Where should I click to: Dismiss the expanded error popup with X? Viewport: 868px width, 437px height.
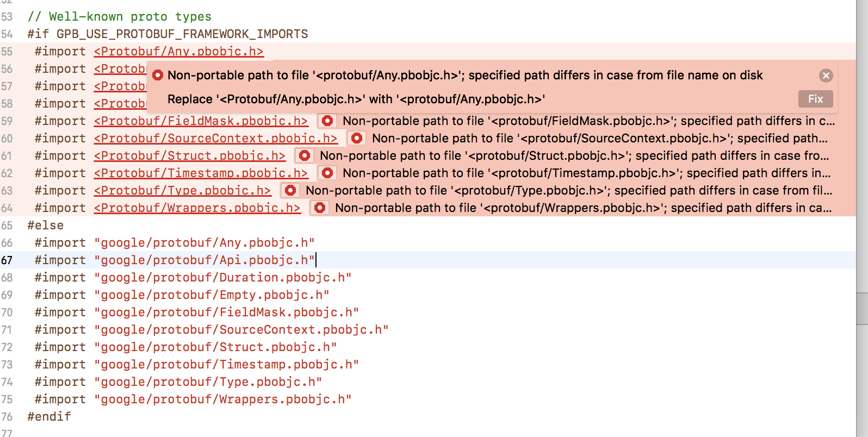point(826,76)
